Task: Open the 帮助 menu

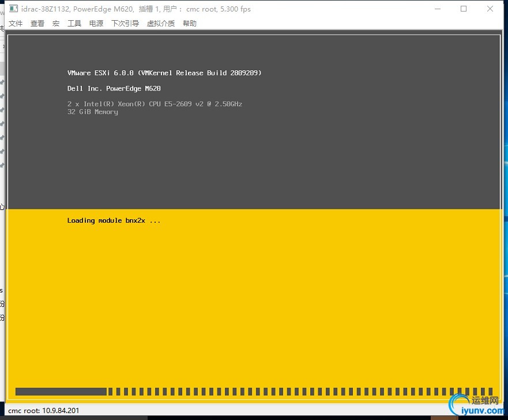Action: point(190,23)
